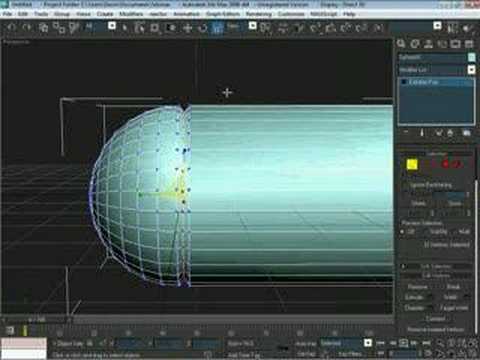The width and height of the screenshot is (480, 360).
Task: Open the Graph Editors menu
Action: point(223,14)
